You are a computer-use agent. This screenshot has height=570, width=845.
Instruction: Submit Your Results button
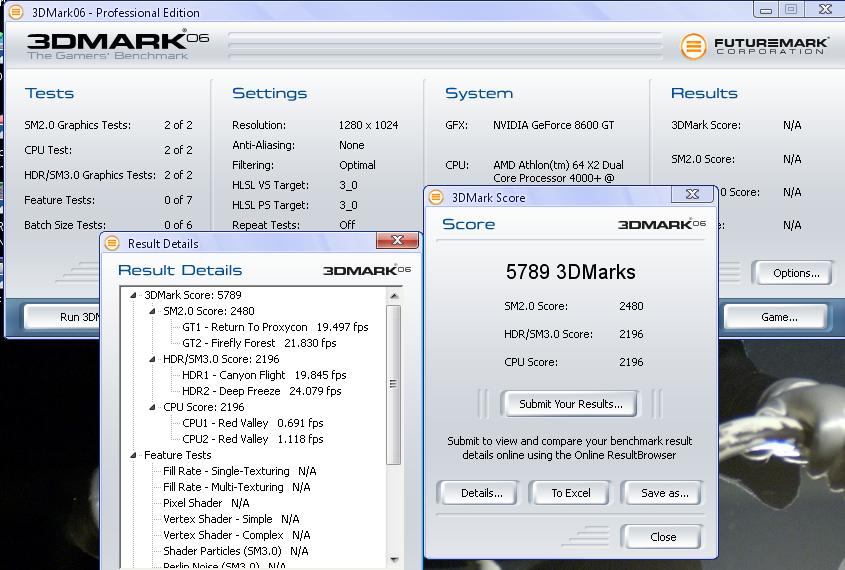pos(571,404)
